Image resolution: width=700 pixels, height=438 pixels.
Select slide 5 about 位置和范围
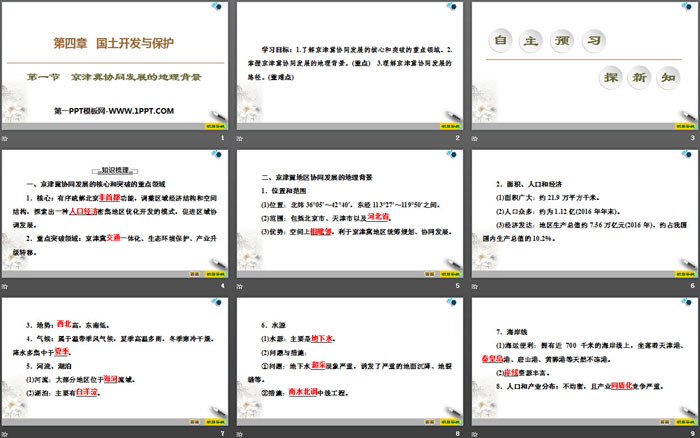click(x=350, y=213)
